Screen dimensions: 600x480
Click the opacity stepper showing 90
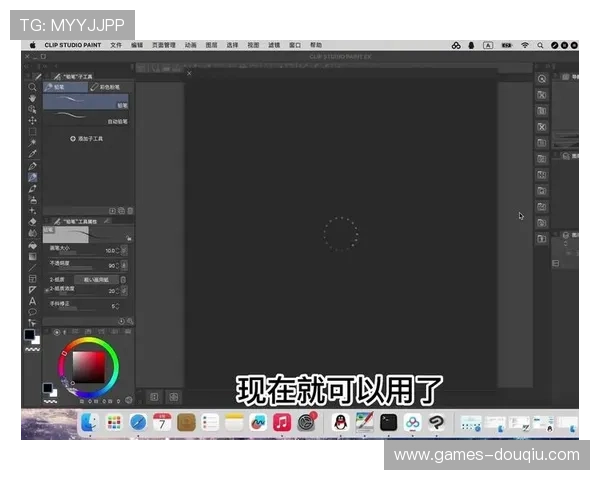point(118,266)
